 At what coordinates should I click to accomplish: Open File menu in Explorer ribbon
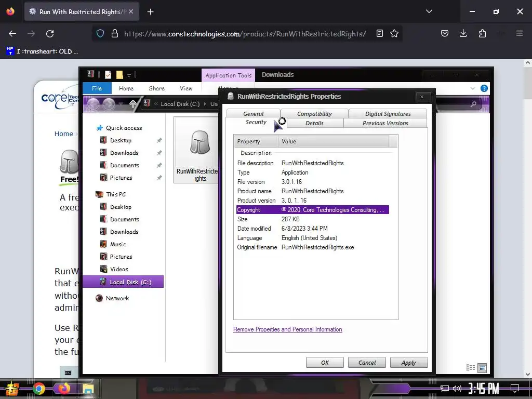click(97, 88)
